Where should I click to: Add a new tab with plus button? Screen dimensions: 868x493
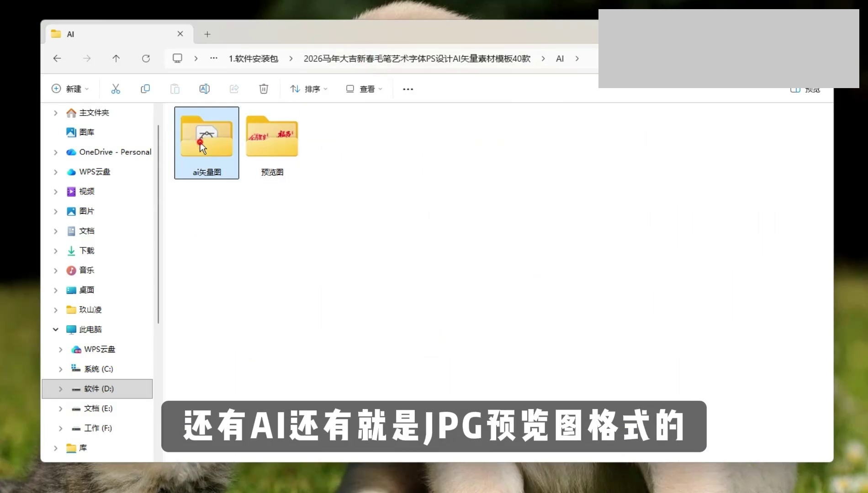(x=207, y=34)
